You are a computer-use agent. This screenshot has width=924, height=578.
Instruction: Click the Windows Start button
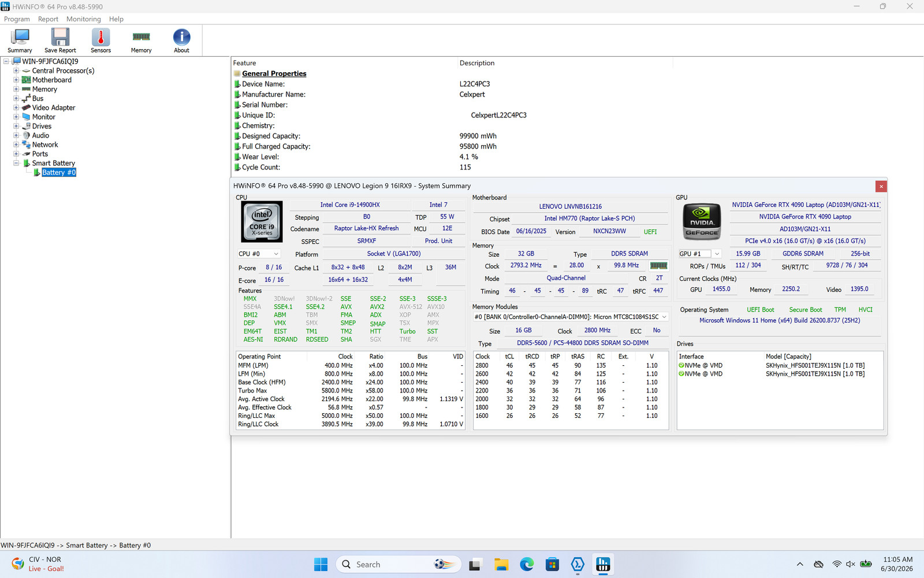(x=321, y=564)
